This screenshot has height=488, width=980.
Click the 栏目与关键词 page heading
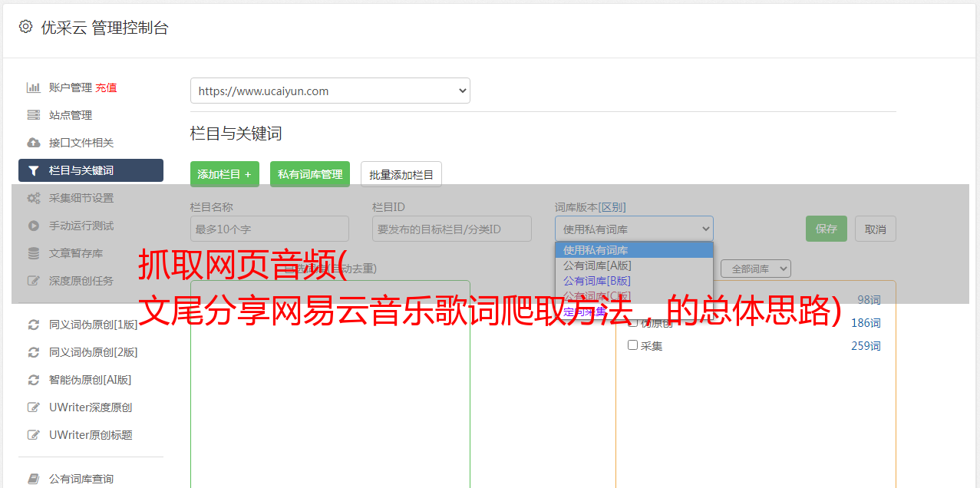(x=236, y=134)
